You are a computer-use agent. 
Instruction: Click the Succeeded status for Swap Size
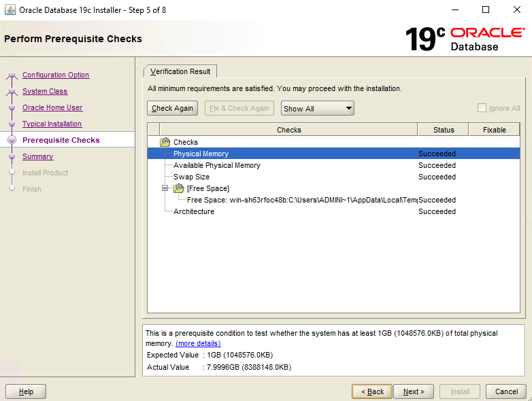coord(437,177)
